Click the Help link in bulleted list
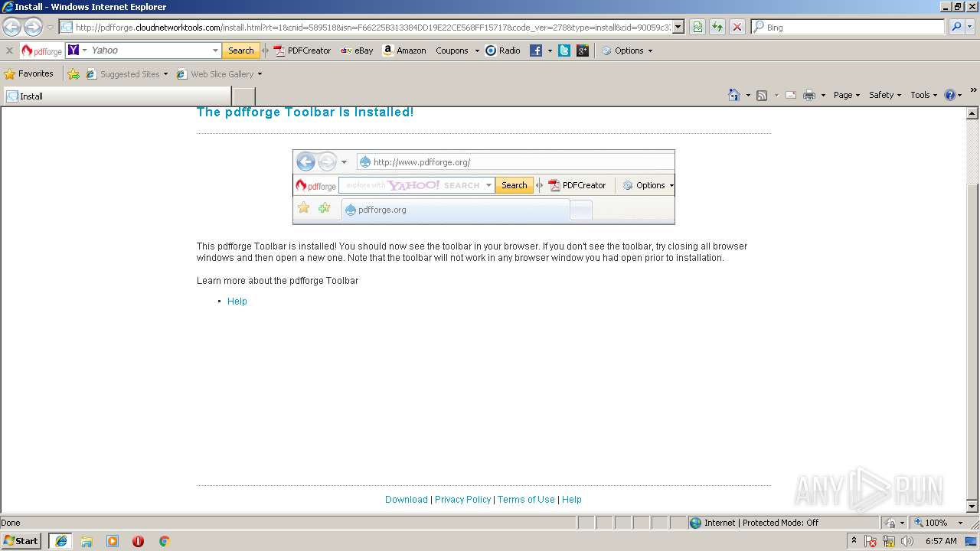The image size is (980, 551). pos(237,302)
